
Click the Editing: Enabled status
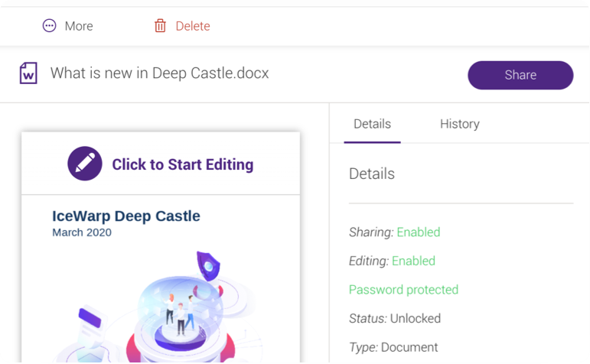[392, 261]
